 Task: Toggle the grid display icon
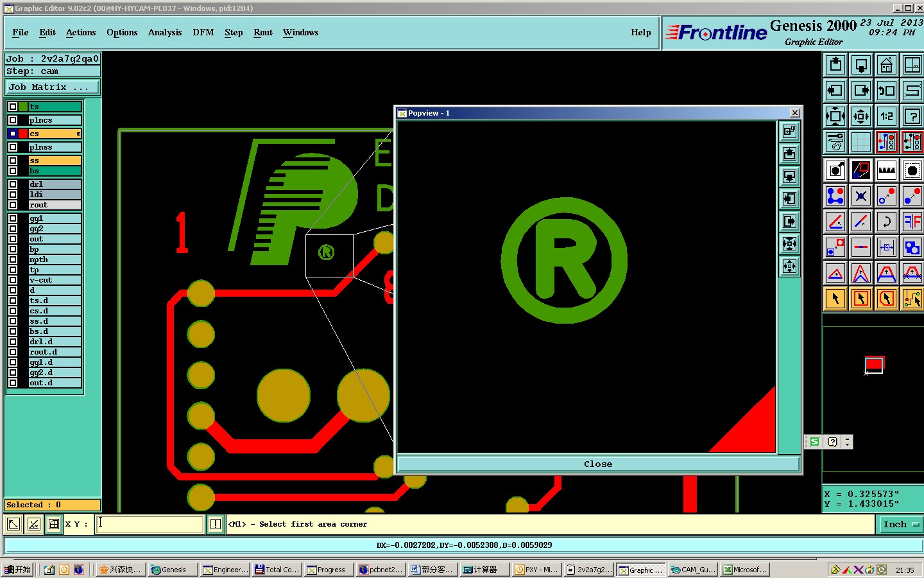[x=861, y=142]
